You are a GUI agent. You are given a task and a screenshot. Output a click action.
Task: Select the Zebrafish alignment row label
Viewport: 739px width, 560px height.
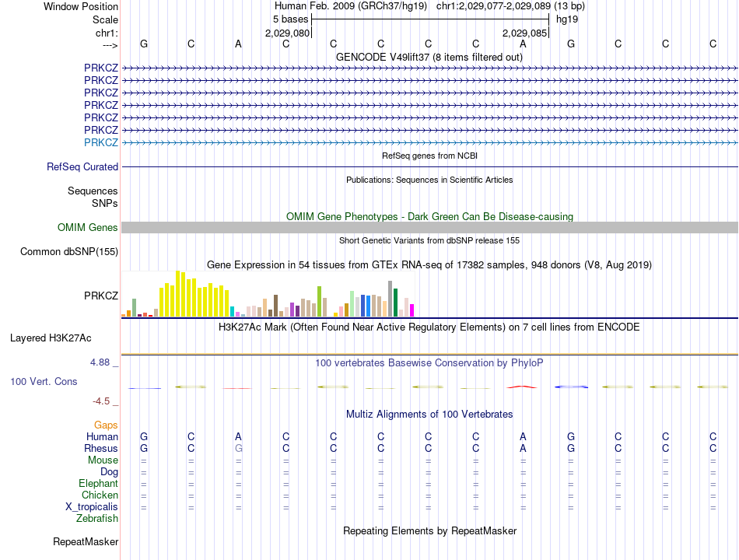[x=97, y=519]
